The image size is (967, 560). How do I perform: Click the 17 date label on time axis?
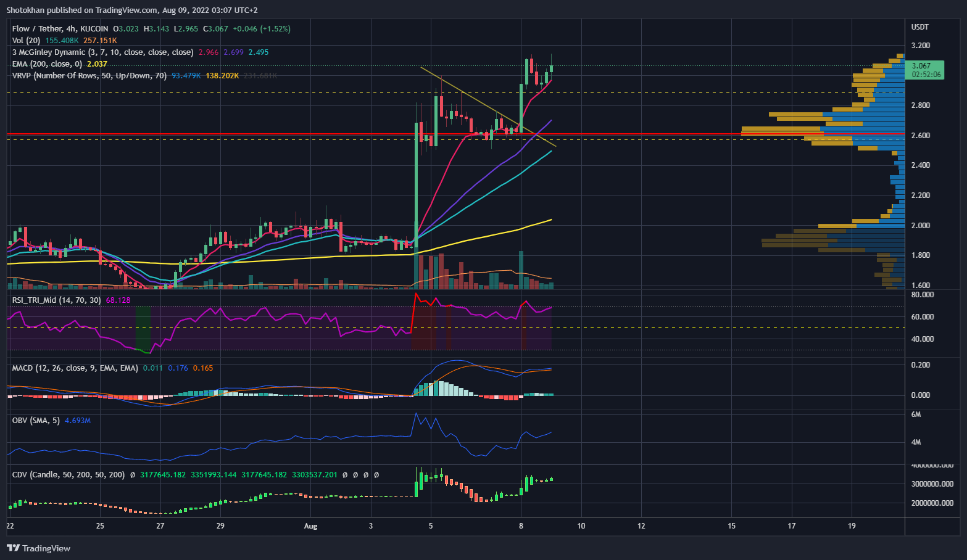tap(792, 526)
